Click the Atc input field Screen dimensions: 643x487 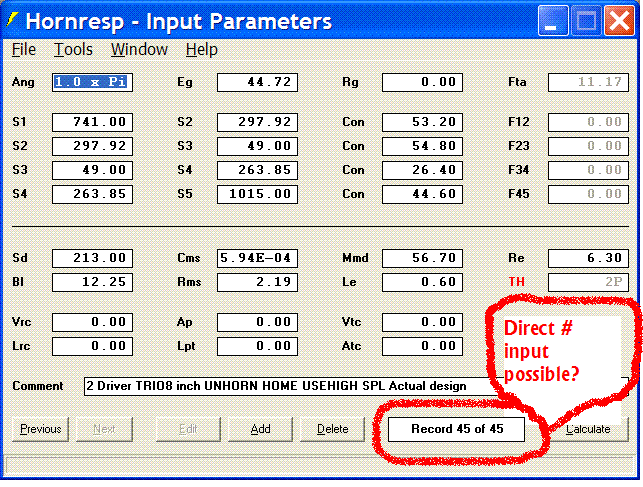tap(422, 346)
